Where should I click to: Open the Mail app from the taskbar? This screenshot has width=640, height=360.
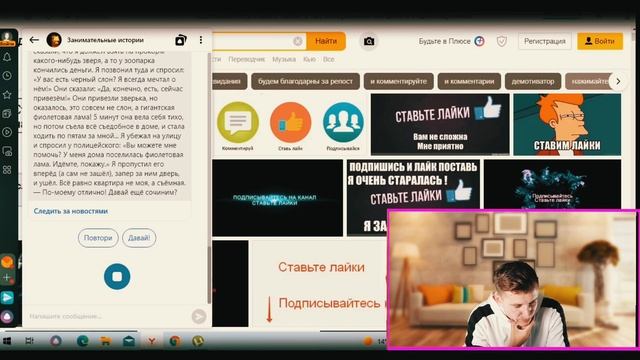(x=129, y=341)
